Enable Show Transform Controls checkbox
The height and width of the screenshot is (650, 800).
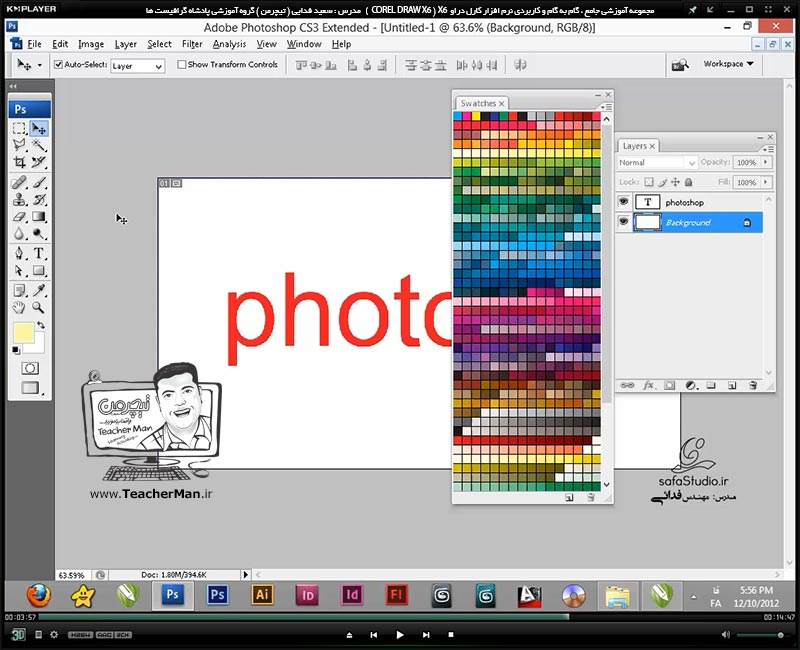(181, 64)
